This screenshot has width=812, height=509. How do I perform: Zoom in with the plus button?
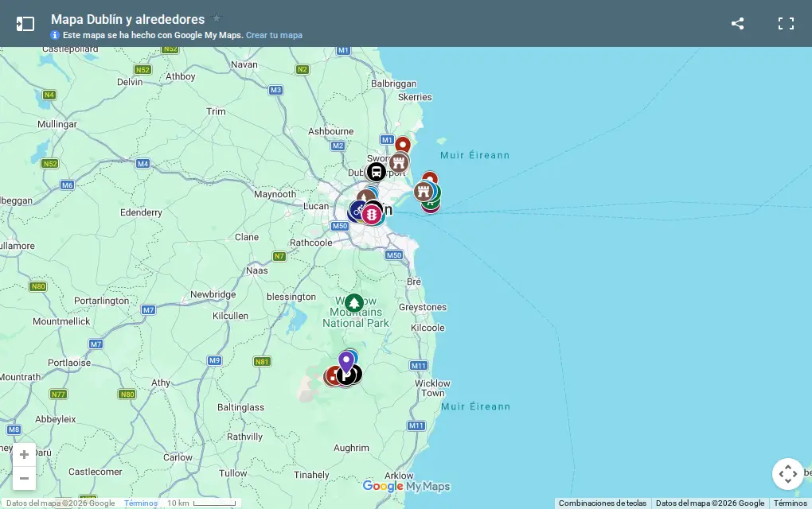24,455
